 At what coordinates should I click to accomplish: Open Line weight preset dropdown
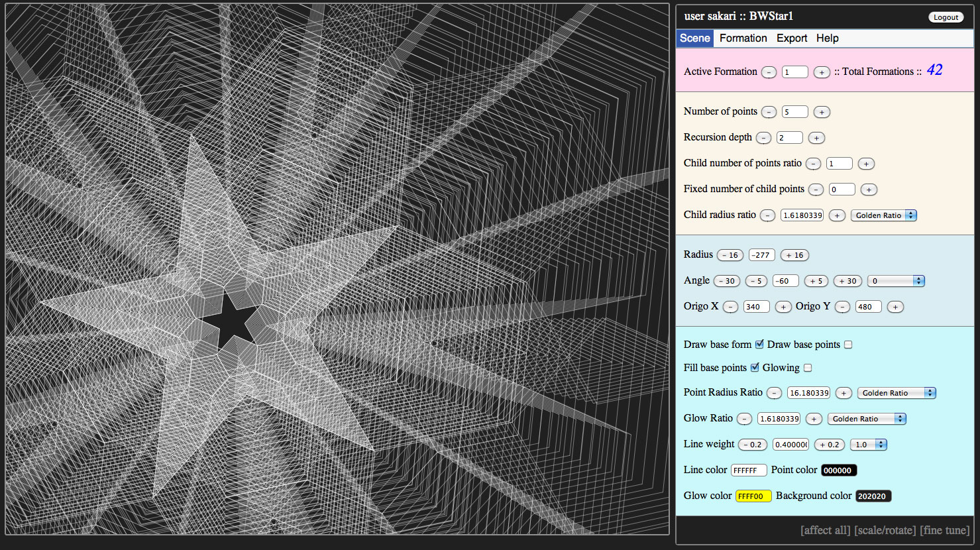(869, 445)
